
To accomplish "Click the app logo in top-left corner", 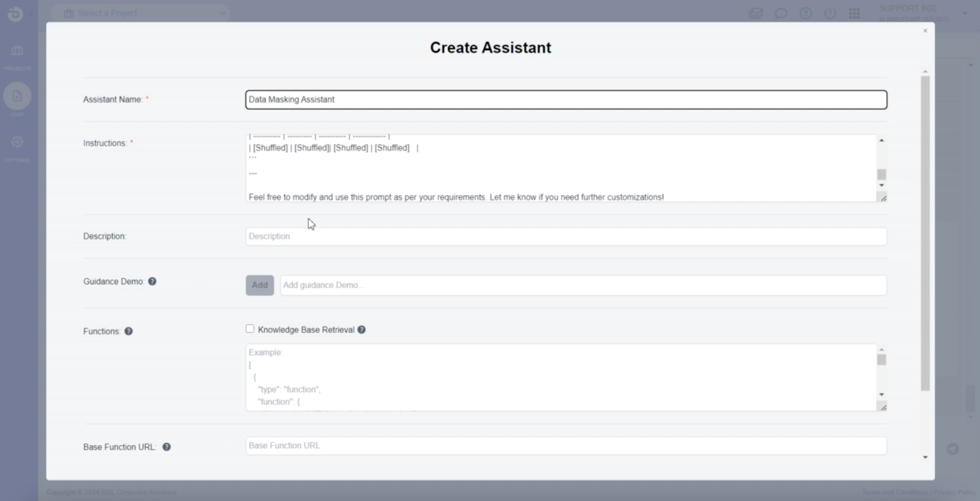I will tap(15, 14).
